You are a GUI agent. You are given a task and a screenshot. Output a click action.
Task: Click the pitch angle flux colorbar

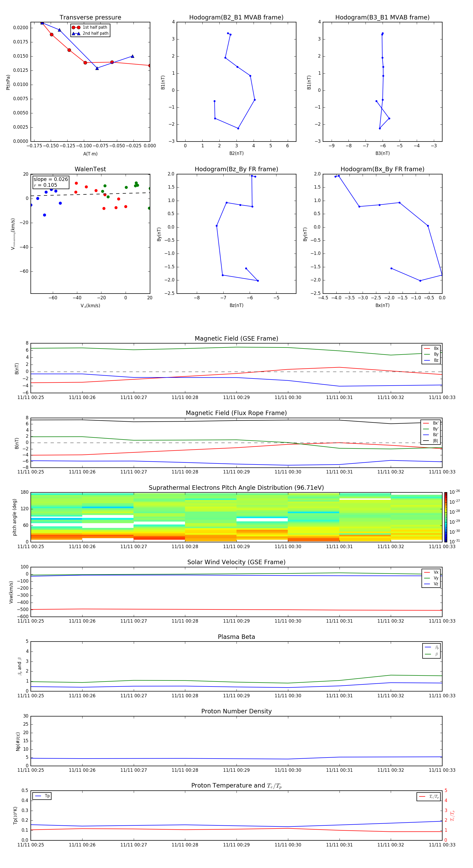click(445, 517)
